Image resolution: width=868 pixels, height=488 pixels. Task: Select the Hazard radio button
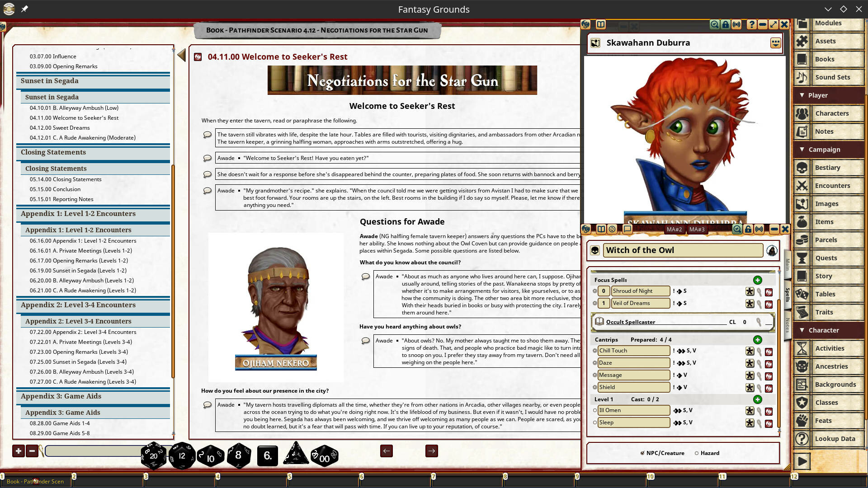pos(697,453)
